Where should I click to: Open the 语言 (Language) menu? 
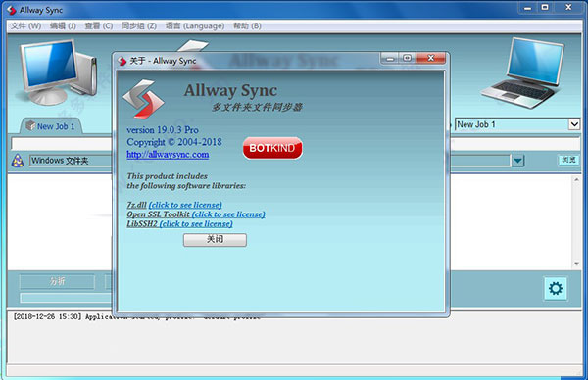click(195, 25)
